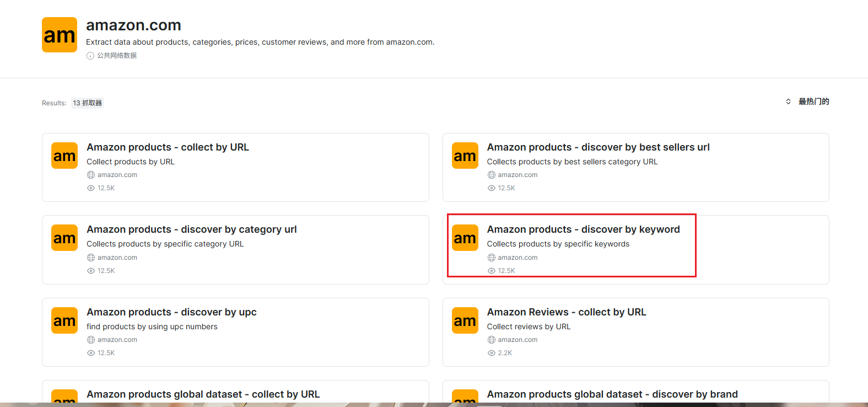Viewport: 868px width, 407px height.
Task: Click the info icon beside 公共网络数据
Action: [90, 56]
